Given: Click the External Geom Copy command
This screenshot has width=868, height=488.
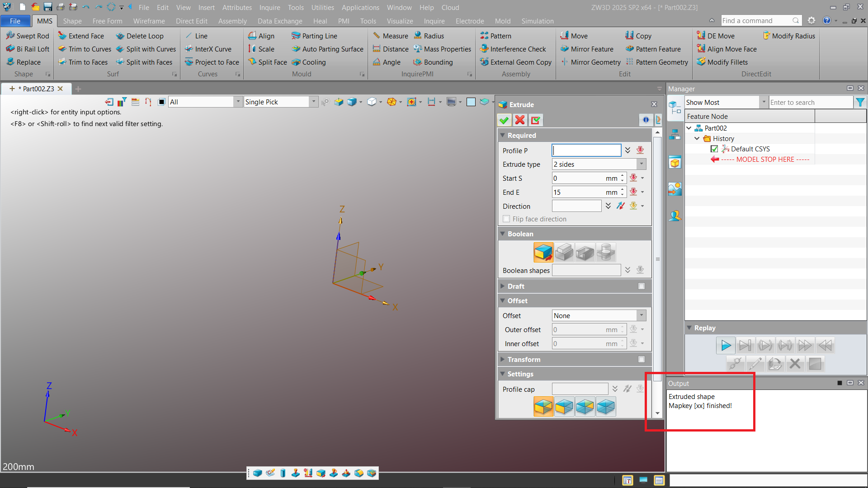Looking at the screenshot, I should point(516,62).
